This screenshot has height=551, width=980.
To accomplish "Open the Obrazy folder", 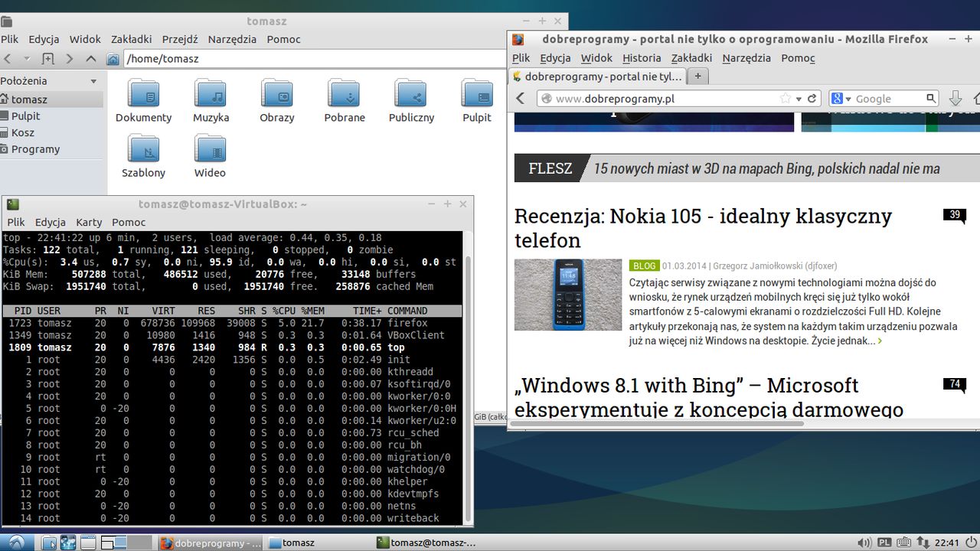I will click(x=277, y=100).
